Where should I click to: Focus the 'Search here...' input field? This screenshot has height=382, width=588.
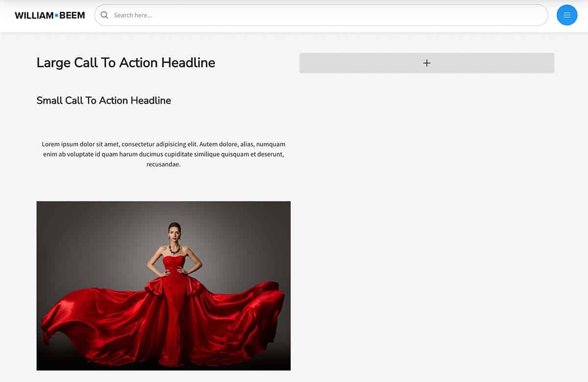click(x=321, y=15)
